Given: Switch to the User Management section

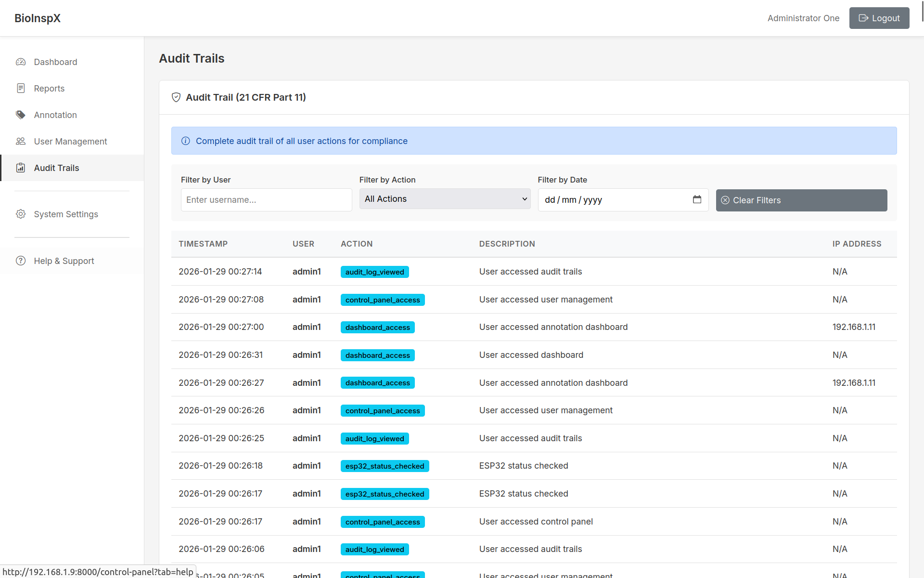Looking at the screenshot, I should pos(70,141).
